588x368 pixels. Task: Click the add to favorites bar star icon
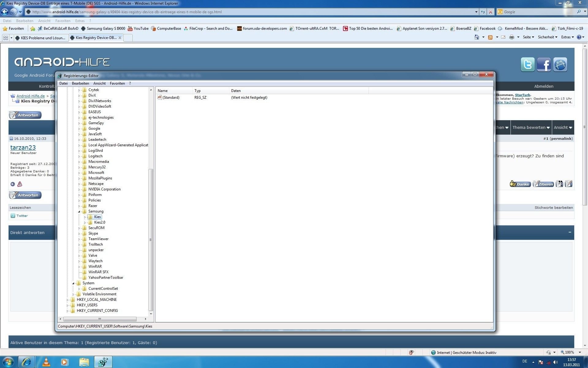33,29
